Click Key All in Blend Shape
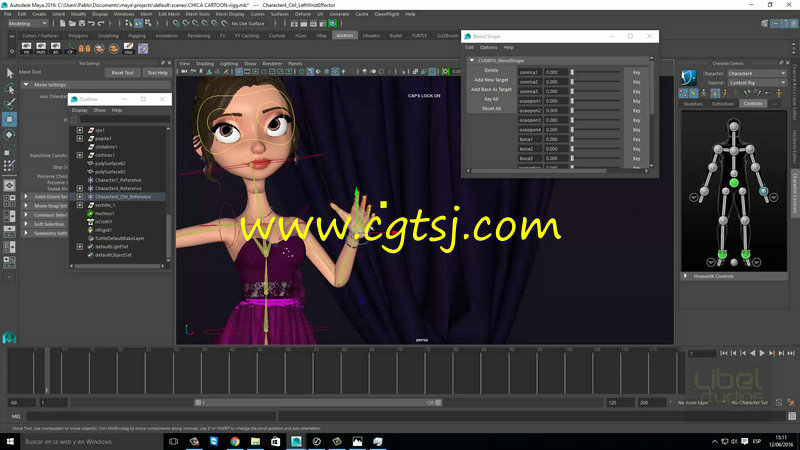The image size is (800, 450). click(491, 99)
